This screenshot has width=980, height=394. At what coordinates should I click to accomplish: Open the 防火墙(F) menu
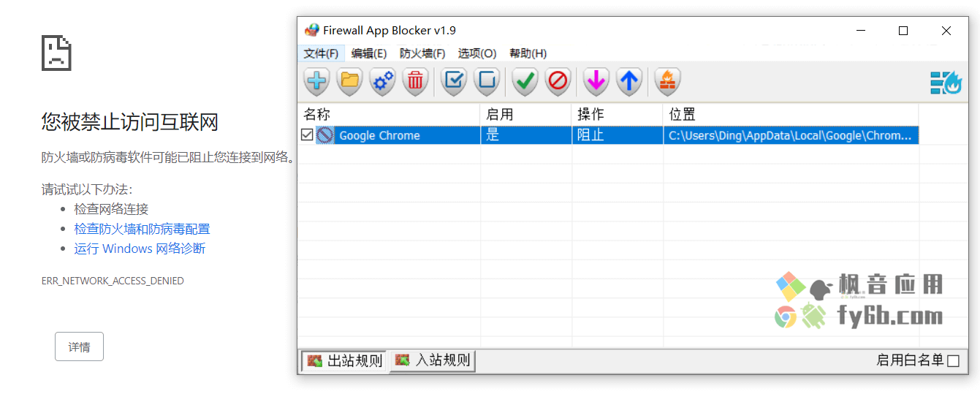[422, 53]
